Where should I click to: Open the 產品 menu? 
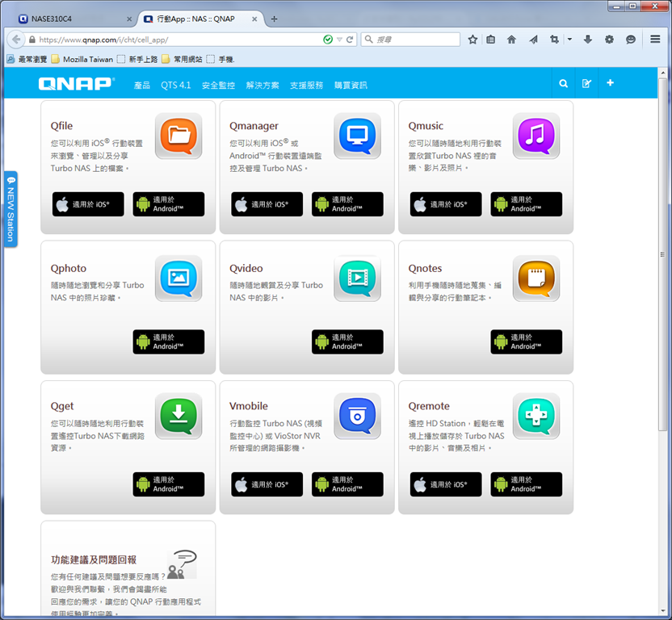tap(142, 86)
